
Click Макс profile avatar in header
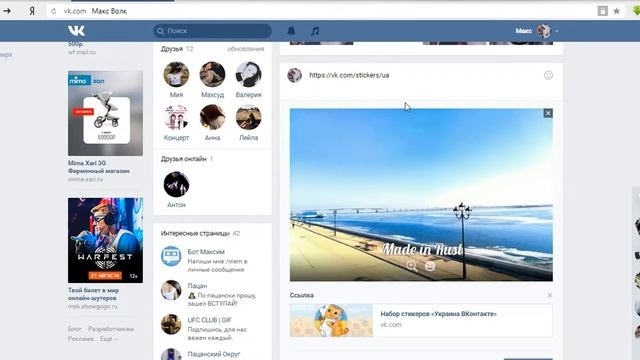pyautogui.click(x=544, y=31)
